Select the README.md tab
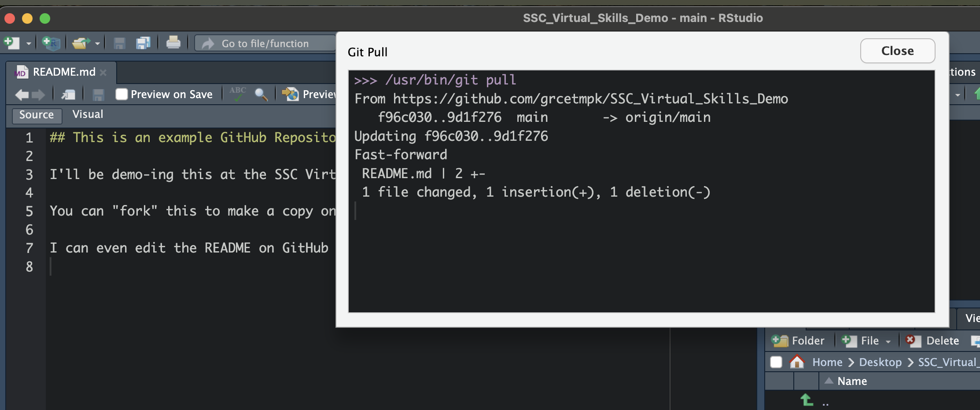 click(x=64, y=72)
